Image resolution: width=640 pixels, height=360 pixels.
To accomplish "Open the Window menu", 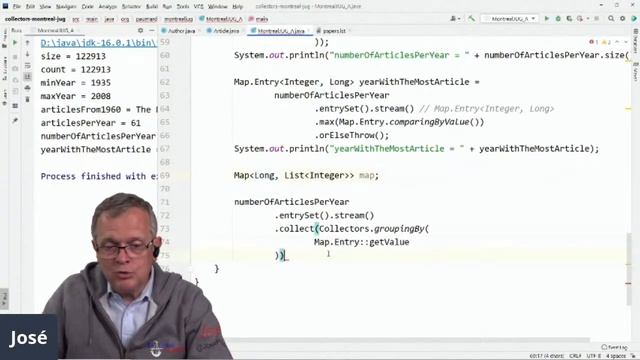I will [x=217, y=7].
